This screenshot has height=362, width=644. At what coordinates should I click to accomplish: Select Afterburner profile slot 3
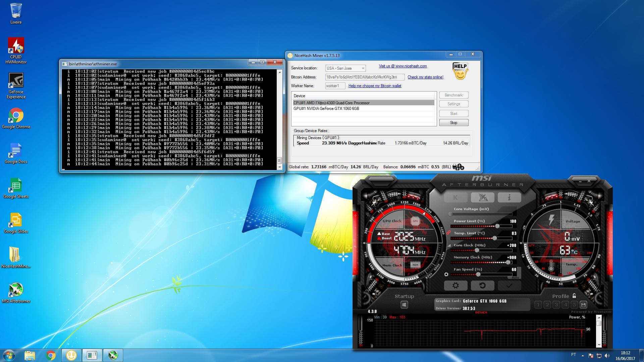(x=556, y=305)
